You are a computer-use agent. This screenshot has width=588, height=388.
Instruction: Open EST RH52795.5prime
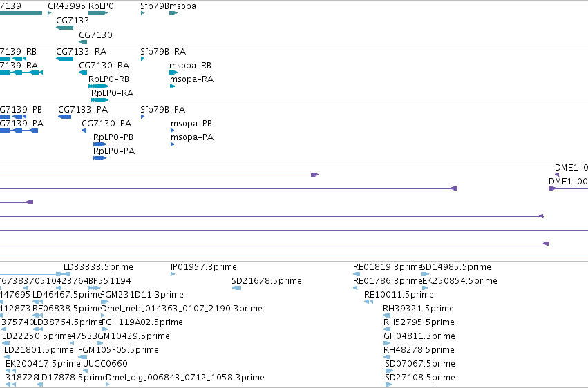pos(419,322)
